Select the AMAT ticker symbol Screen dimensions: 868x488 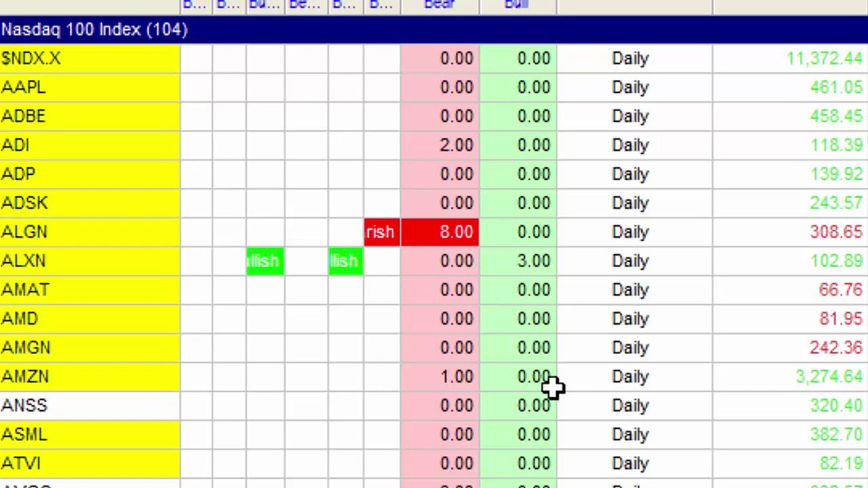pos(25,290)
